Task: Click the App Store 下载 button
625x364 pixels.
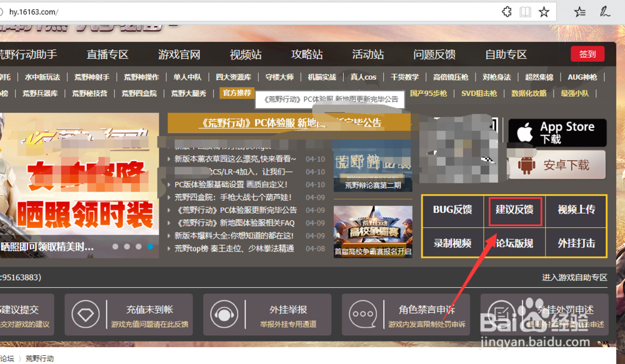Action: 557,132
